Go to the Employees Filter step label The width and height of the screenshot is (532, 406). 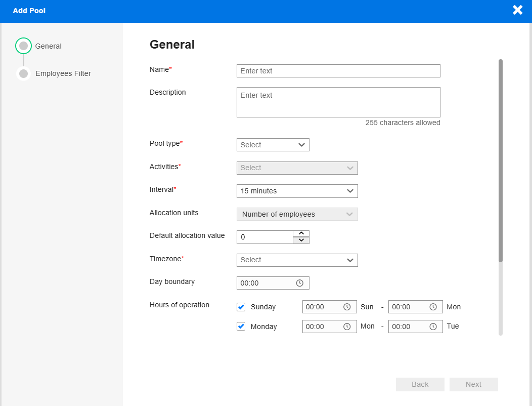point(63,73)
